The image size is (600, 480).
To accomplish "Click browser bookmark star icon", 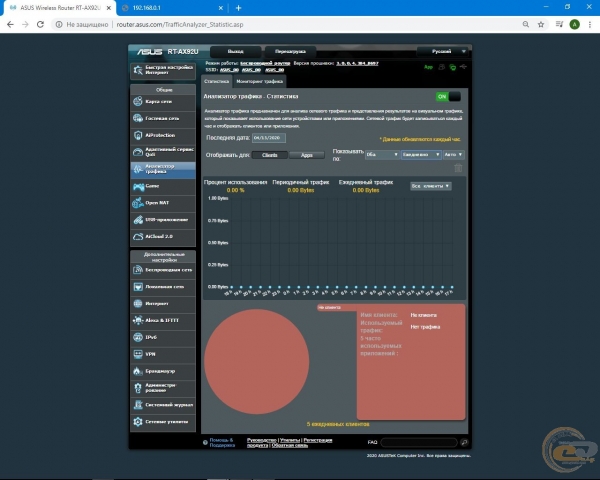I will click(x=541, y=24).
